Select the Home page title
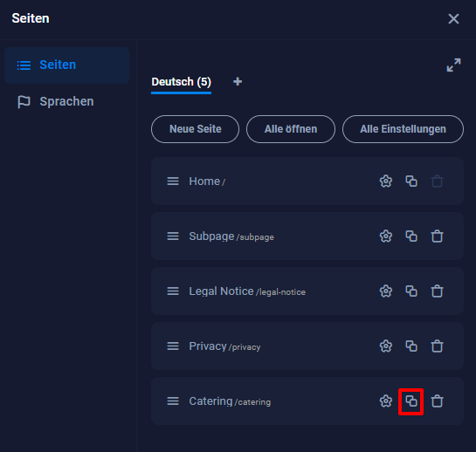 click(x=204, y=181)
